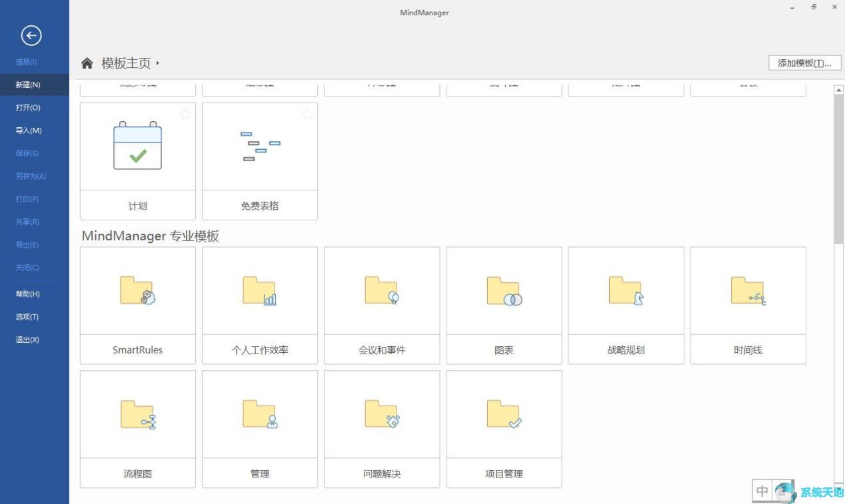Image resolution: width=845 pixels, height=504 pixels.
Task: Click the 战略规划 label
Action: click(x=626, y=350)
